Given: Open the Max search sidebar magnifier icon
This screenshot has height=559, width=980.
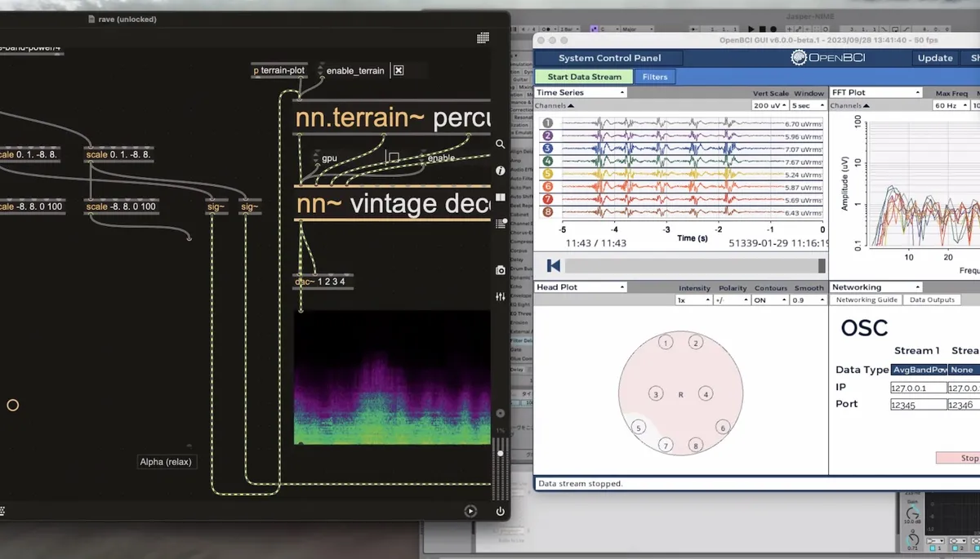Looking at the screenshot, I should [x=500, y=144].
